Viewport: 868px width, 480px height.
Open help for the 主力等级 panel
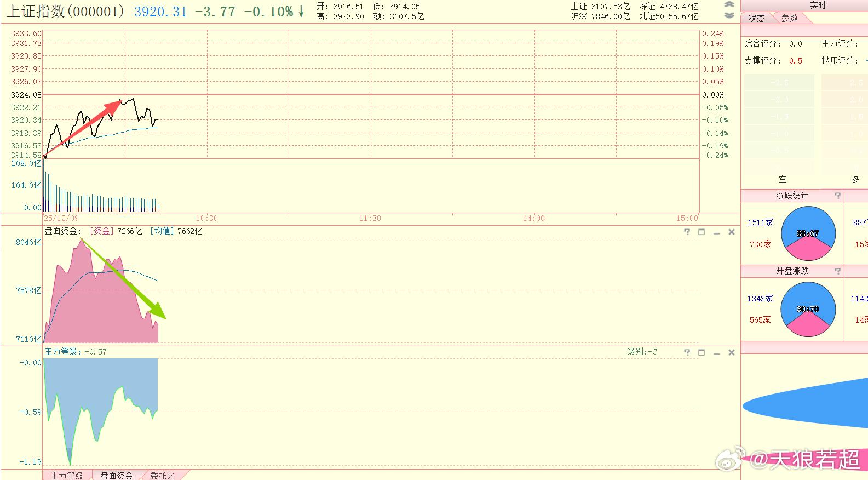point(687,352)
